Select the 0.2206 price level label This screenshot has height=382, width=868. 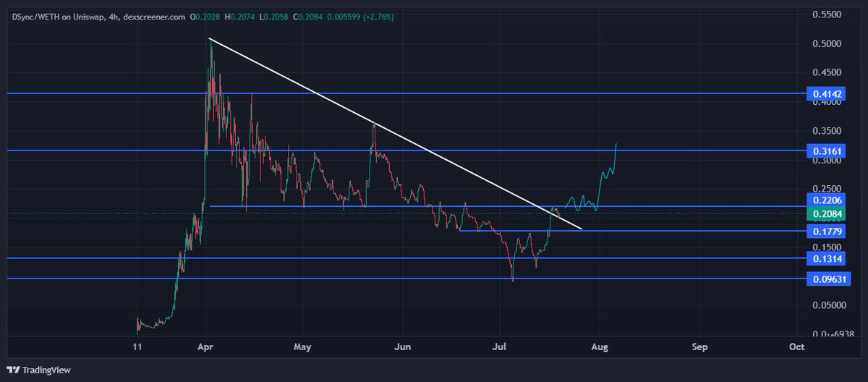click(x=827, y=202)
